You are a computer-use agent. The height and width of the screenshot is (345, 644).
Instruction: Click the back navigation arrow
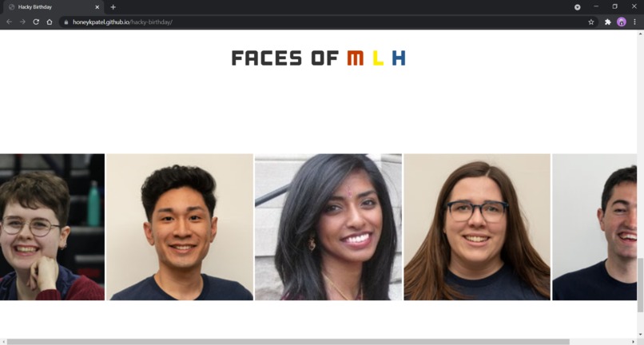click(9, 22)
